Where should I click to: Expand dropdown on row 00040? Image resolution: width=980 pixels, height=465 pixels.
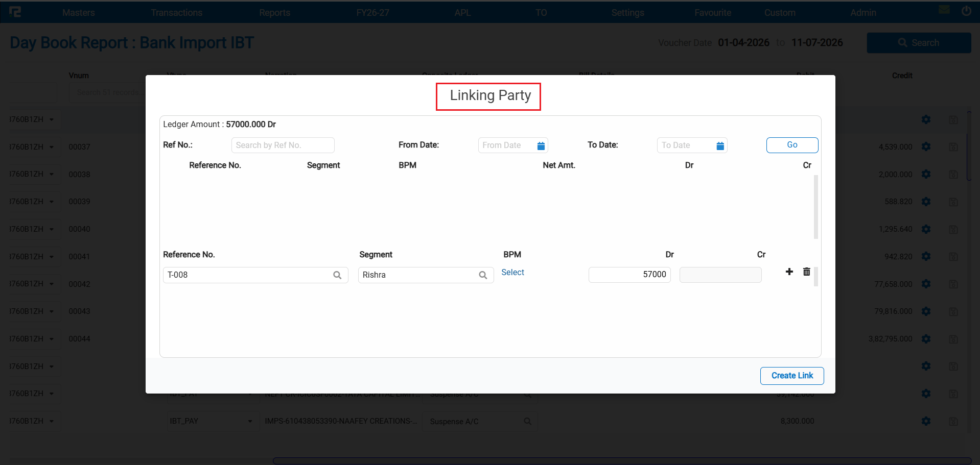[52, 229]
